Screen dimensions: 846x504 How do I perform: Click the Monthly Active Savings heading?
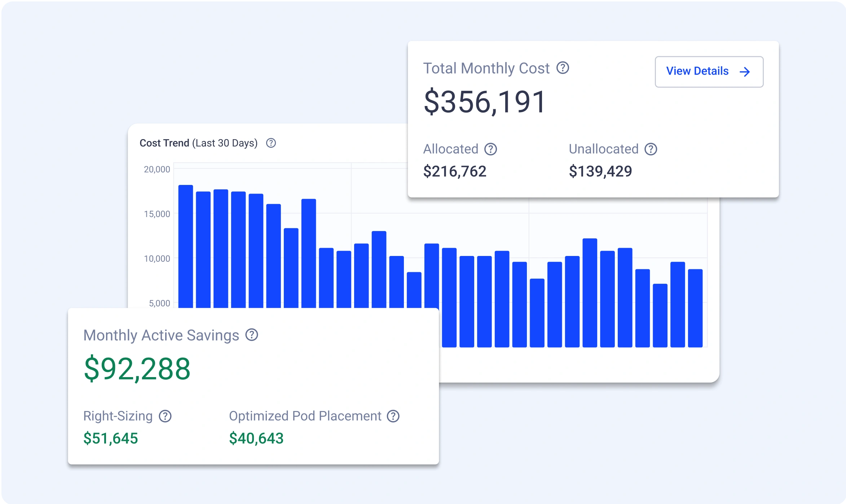click(x=161, y=335)
